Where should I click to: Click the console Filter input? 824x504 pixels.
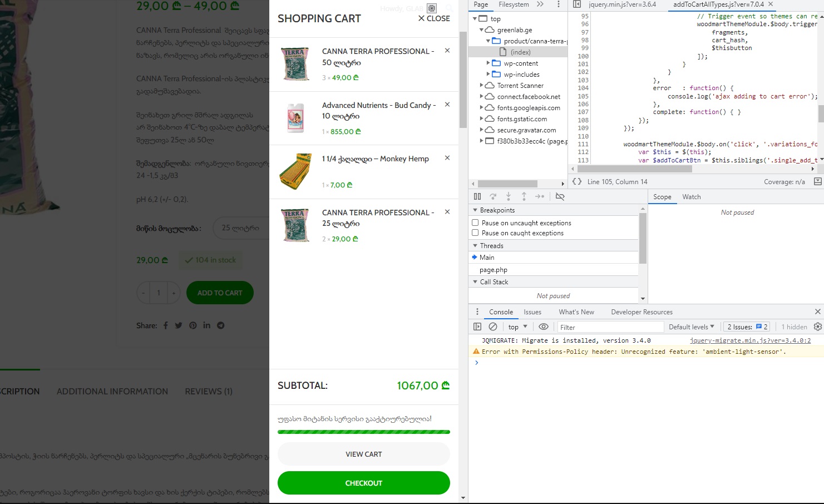click(x=611, y=327)
